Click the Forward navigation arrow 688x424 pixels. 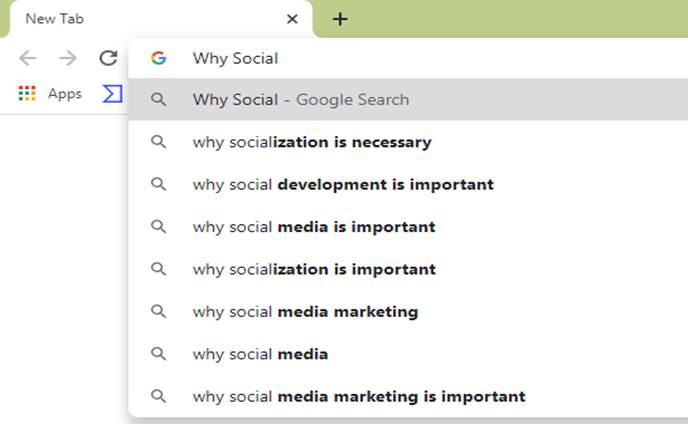[x=68, y=58]
